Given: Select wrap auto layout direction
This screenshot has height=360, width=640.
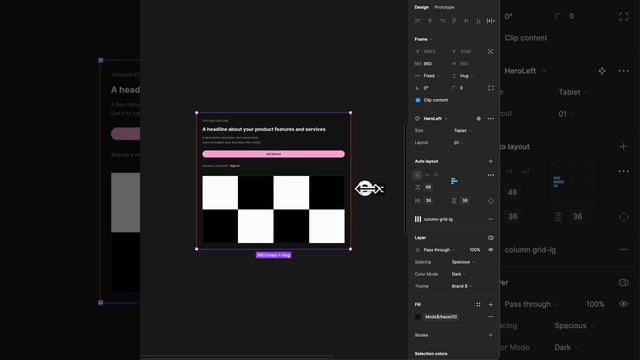Looking at the screenshot, I should pos(436,175).
